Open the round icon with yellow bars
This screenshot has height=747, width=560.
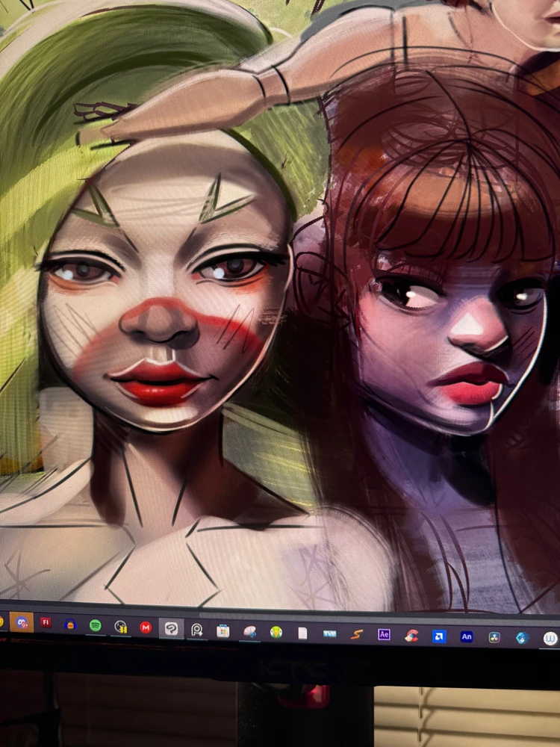(x=120, y=627)
